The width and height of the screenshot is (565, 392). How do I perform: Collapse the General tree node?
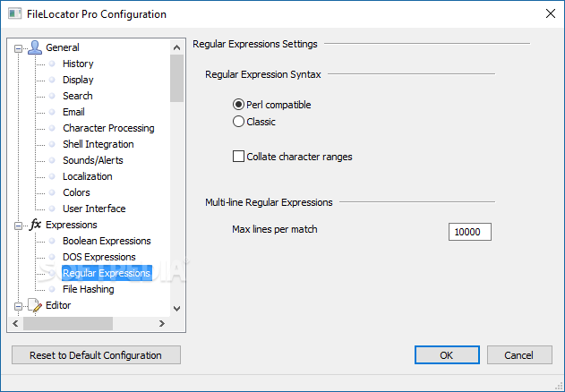(x=18, y=48)
